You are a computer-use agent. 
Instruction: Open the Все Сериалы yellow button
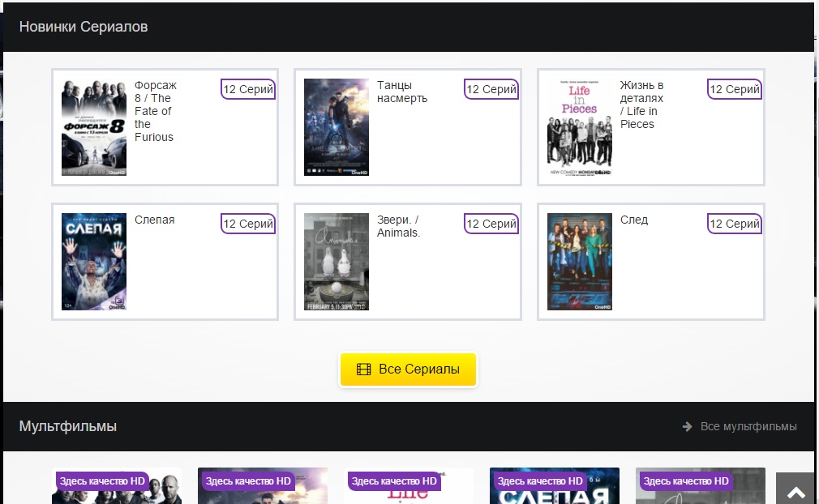click(x=408, y=369)
